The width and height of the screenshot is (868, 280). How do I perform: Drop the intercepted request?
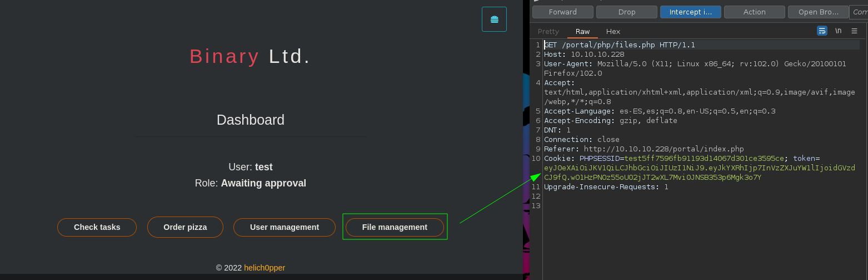coord(627,12)
